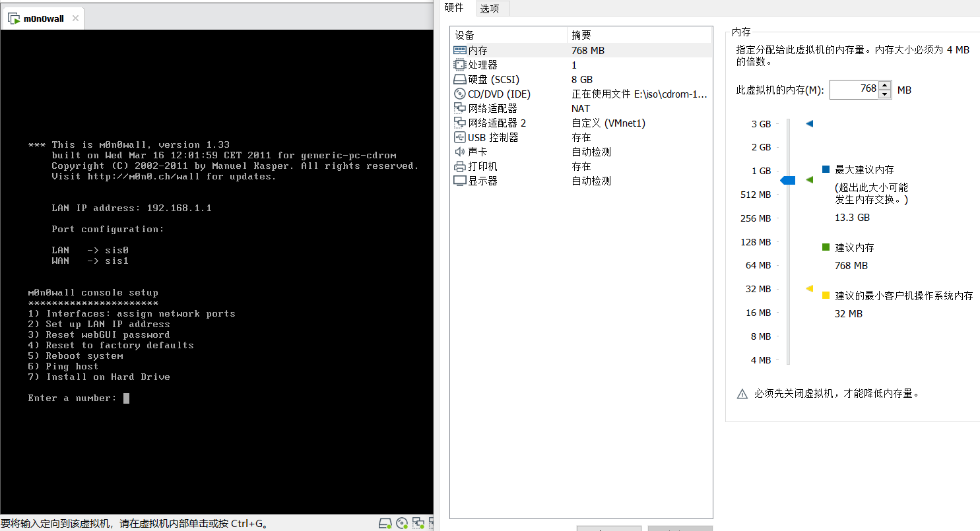
Task: Click the network adapter status bar icon
Action: [418, 524]
